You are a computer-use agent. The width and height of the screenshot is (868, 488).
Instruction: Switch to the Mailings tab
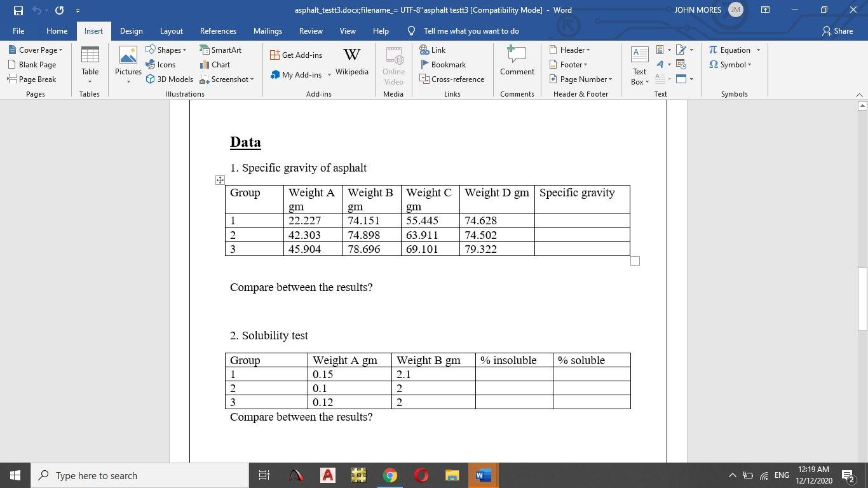pos(268,30)
